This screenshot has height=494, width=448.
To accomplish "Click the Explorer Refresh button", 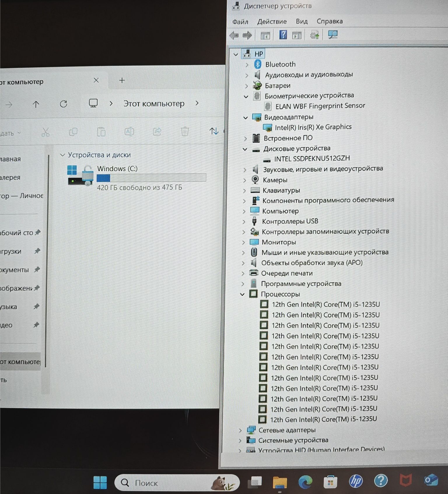I will click(x=64, y=104).
